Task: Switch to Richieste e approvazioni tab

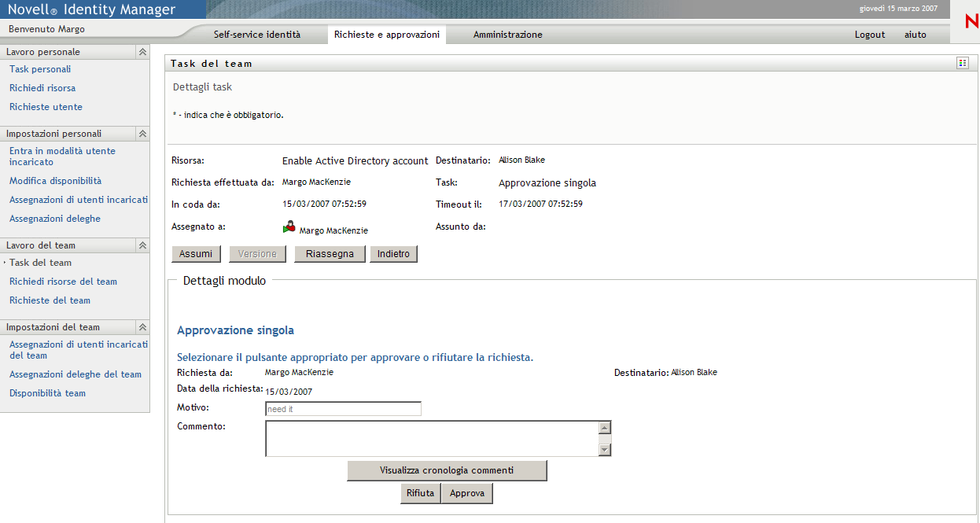Action: tap(387, 35)
